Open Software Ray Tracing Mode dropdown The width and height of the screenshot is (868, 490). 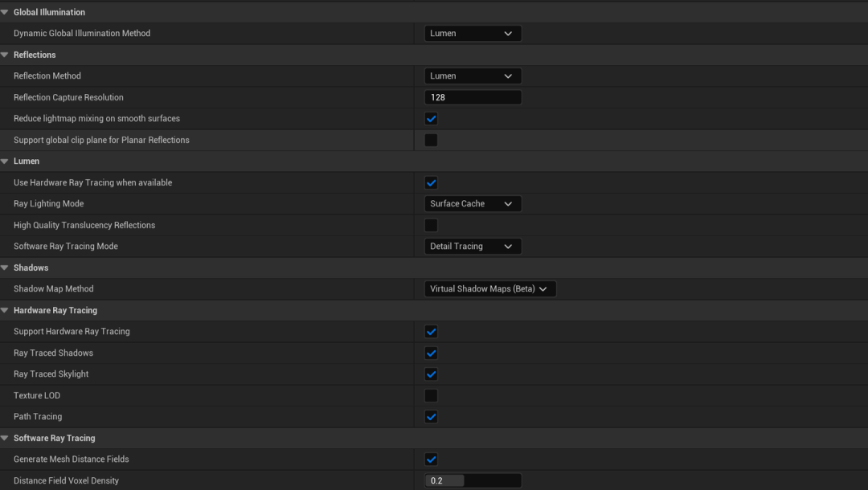[473, 246]
